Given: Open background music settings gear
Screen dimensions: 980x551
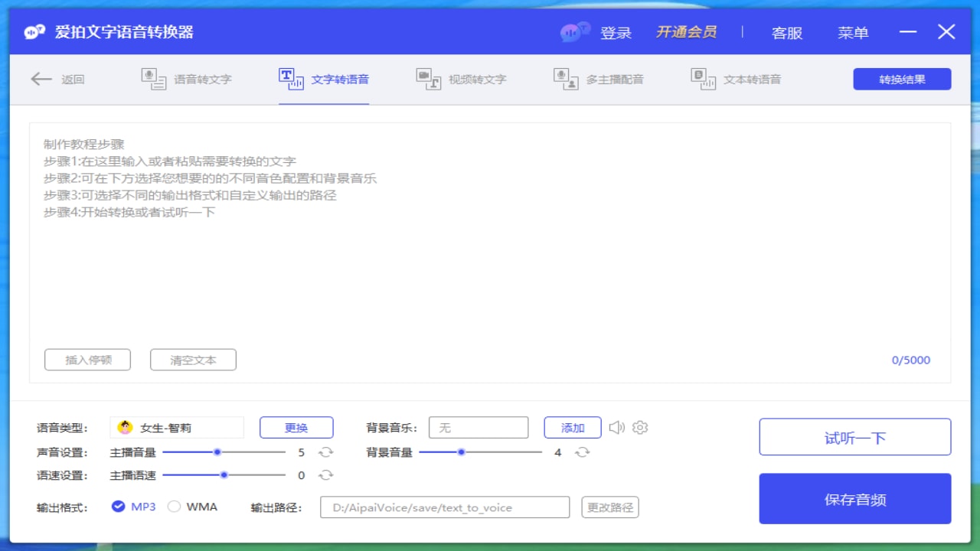Looking at the screenshot, I should [639, 428].
